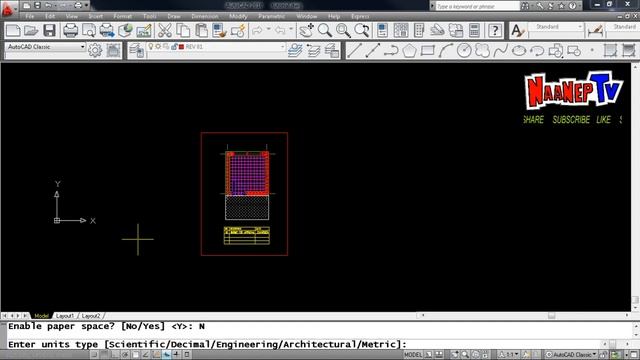Open the Properties palette icon
640x360 pixels.
tap(382, 31)
